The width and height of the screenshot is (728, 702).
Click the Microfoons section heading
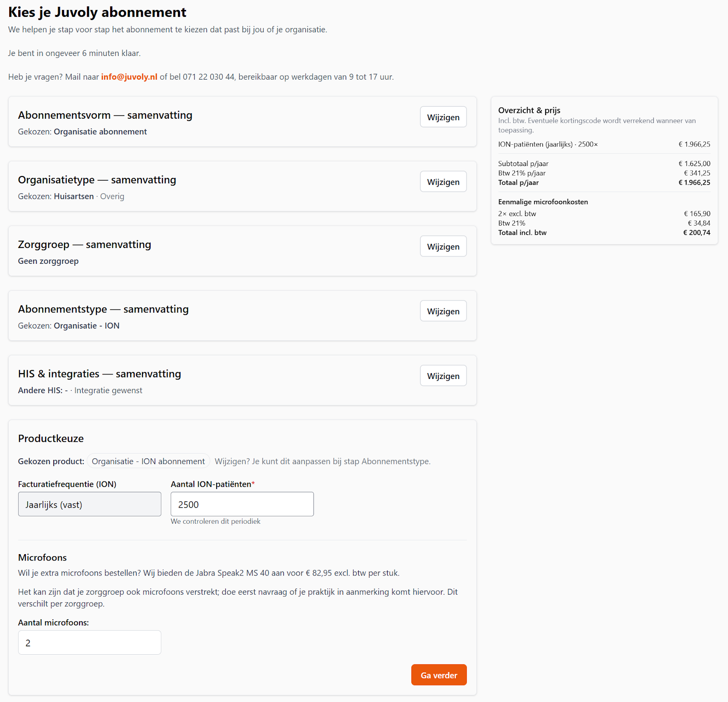point(42,557)
